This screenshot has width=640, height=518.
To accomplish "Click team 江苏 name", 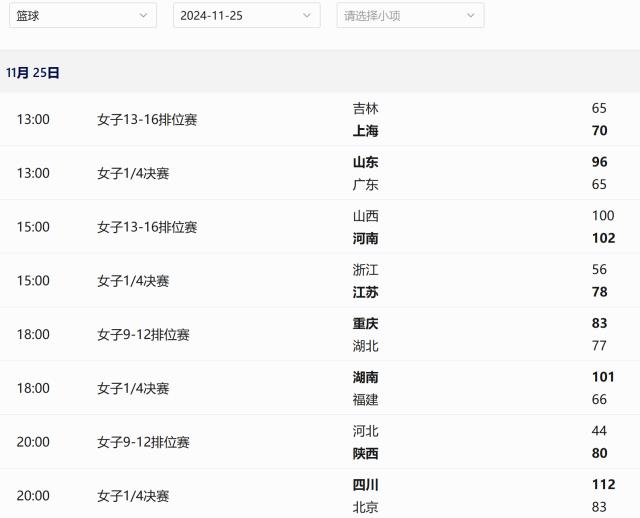I will point(366,293).
